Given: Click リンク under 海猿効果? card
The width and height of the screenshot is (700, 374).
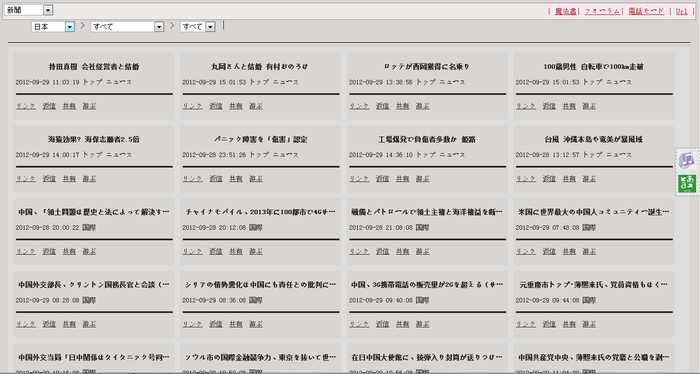Looking at the screenshot, I should [25, 179].
